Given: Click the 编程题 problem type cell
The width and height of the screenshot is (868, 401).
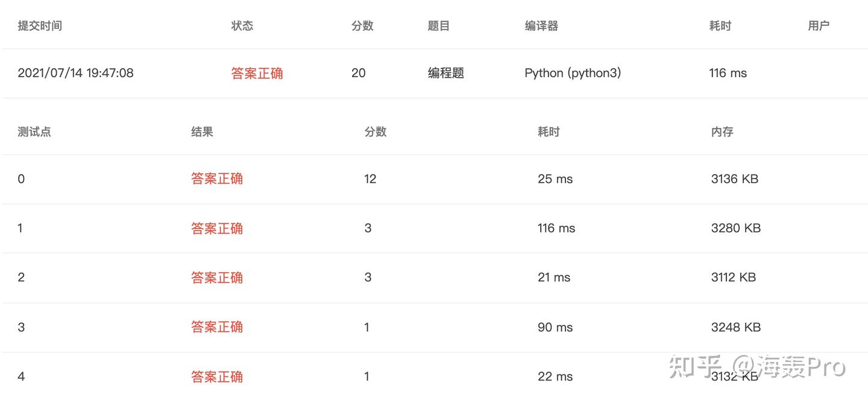Looking at the screenshot, I should click(446, 73).
